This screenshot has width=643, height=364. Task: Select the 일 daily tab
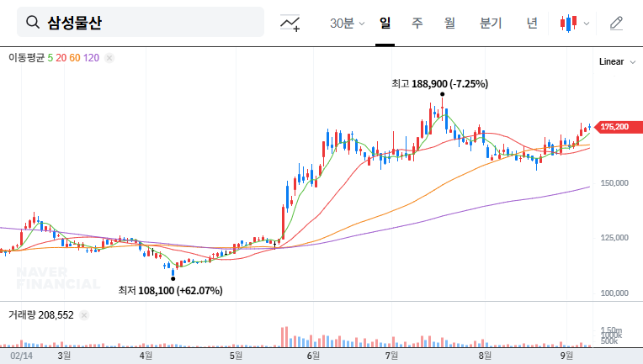pyautogui.click(x=385, y=23)
